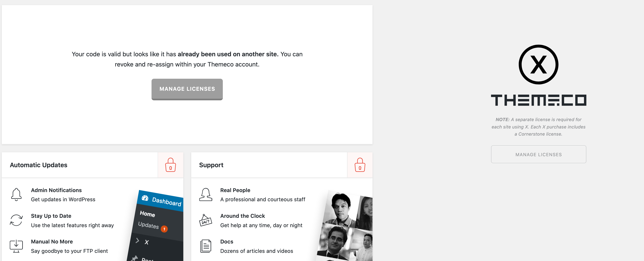644x261 pixels.
Task: Click the Home item in menu preview
Action: pos(147,214)
